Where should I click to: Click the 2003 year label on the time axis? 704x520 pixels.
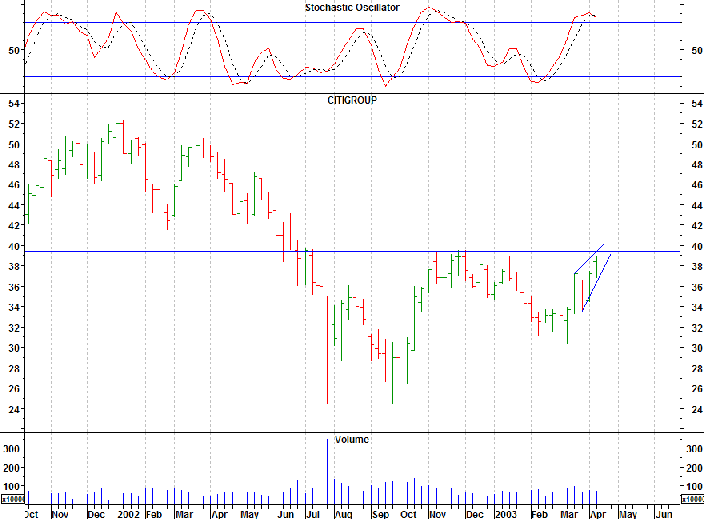(x=506, y=514)
